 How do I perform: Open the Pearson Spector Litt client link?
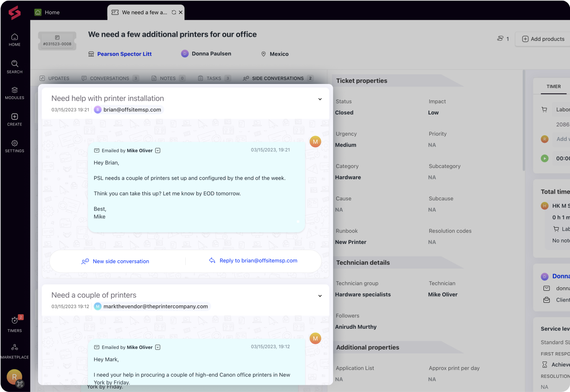click(x=124, y=54)
